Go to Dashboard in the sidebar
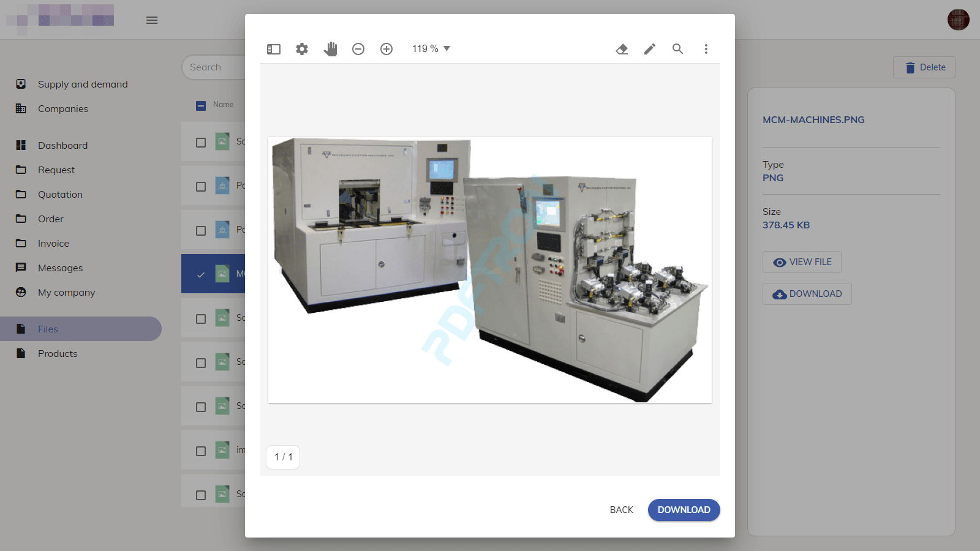Image resolution: width=980 pixels, height=551 pixels. 62,145
